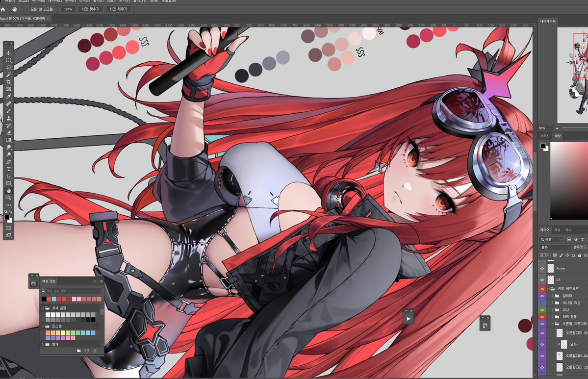Select the 색상 견본 swatches tab
The image size is (588, 379).
[x=49, y=281]
